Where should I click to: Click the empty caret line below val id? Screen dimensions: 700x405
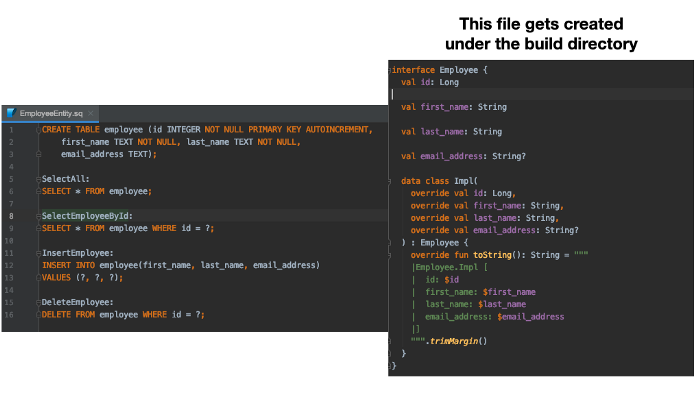pos(541,94)
